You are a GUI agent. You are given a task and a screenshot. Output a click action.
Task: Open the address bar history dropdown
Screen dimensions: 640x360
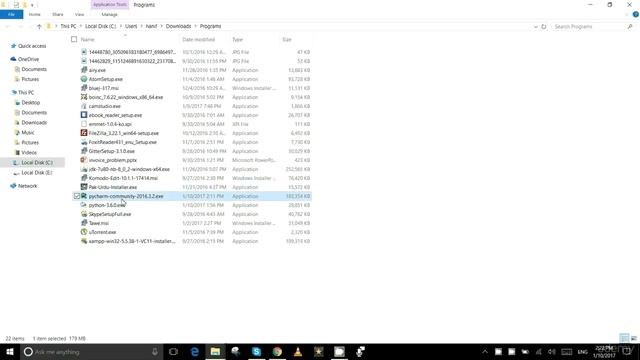536,27
